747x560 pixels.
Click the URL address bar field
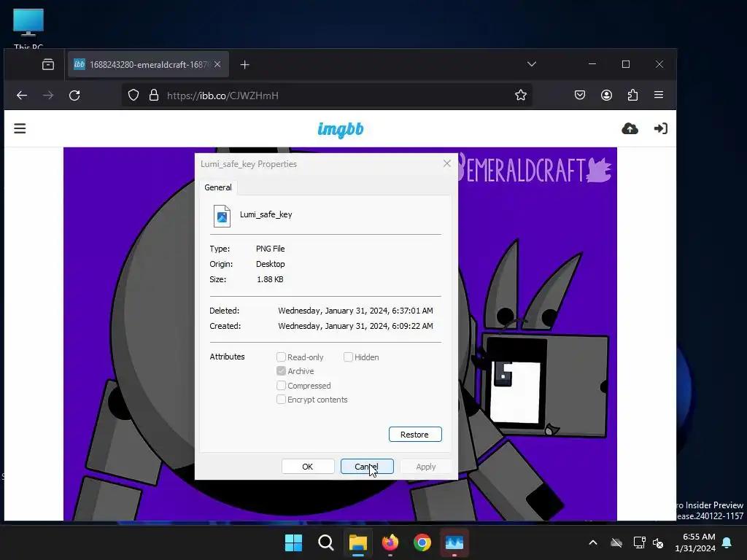(x=326, y=96)
